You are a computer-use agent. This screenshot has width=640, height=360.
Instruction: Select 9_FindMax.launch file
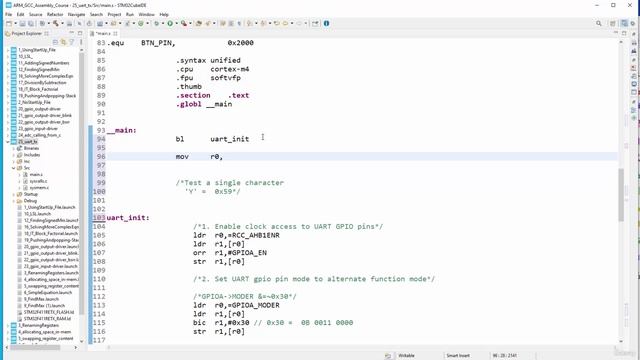pos(42,299)
